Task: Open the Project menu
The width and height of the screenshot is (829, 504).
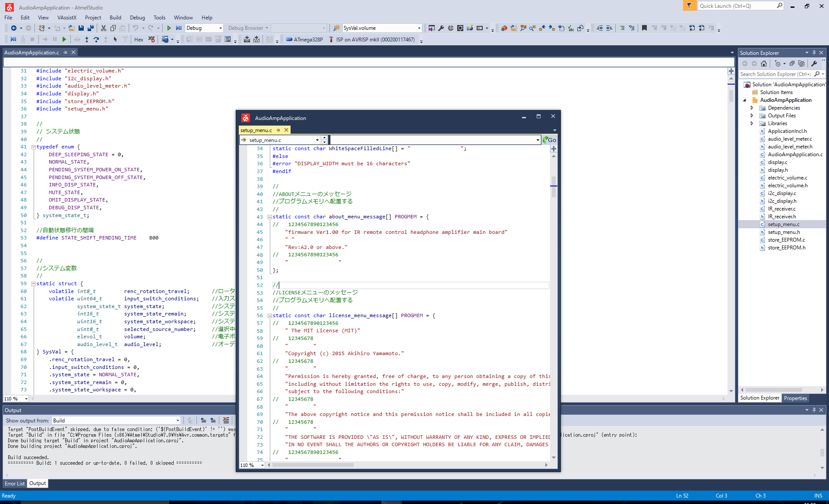Action: click(x=93, y=18)
